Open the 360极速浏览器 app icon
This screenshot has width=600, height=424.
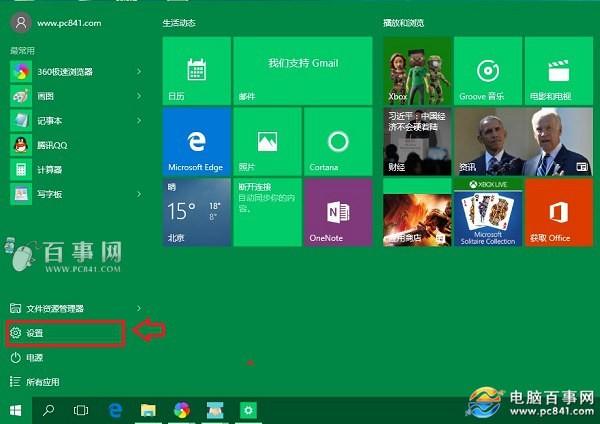pos(21,72)
